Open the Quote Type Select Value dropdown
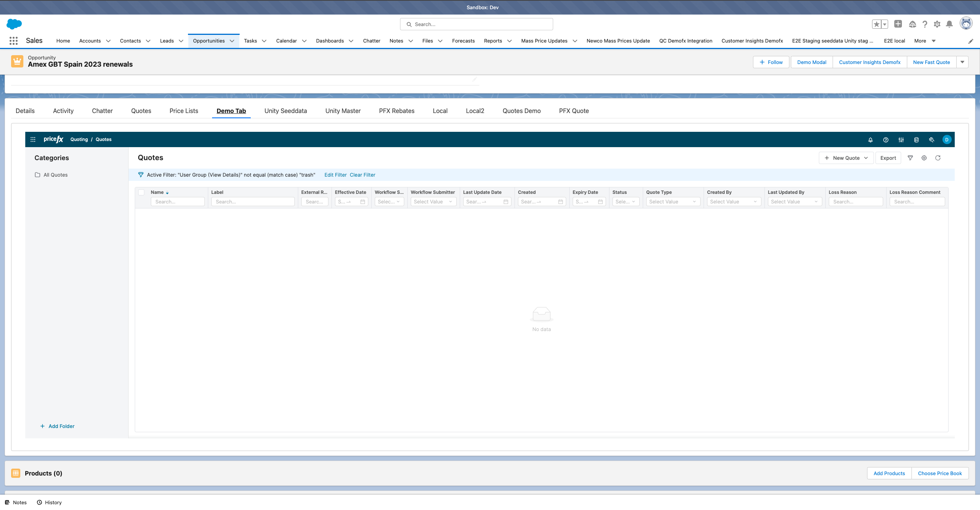 pyautogui.click(x=673, y=202)
